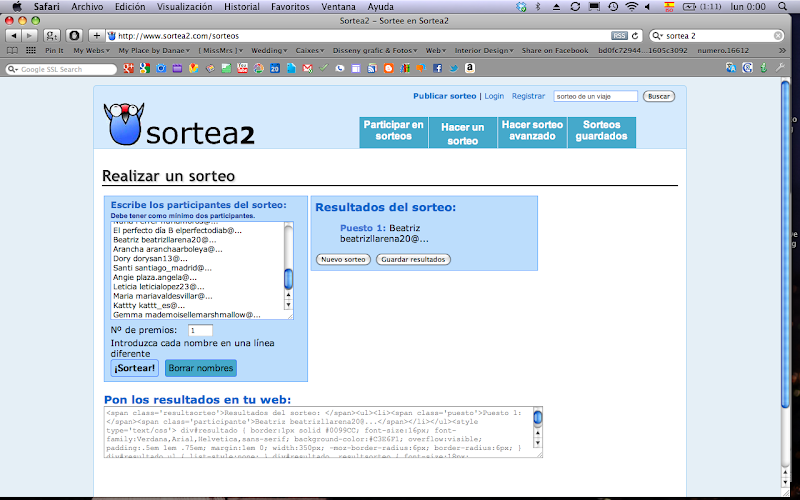Open the search engine dropdown magnifier
Viewport: 800px width, 500px height.
[658, 36]
